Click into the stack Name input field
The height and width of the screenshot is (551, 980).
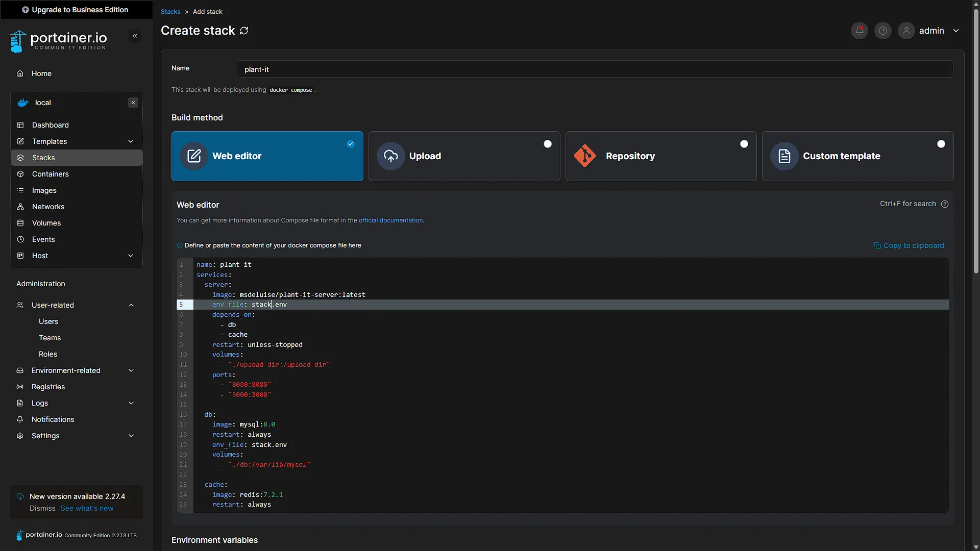pyautogui.click(x=596, y=69)
